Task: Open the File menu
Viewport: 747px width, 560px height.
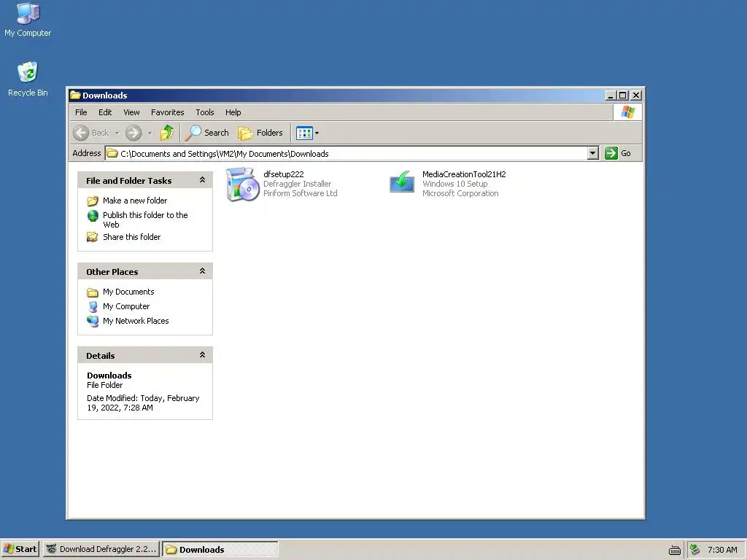Action: [81, 112]
